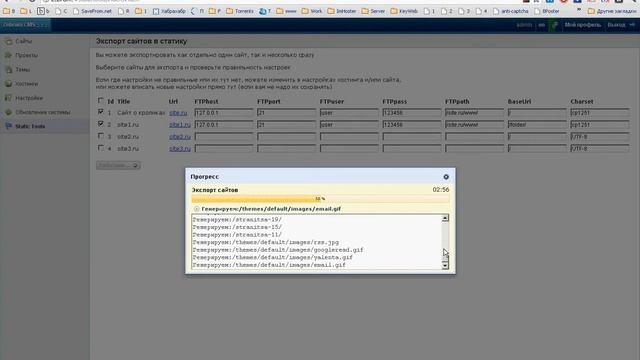
Task: Open Обновления системы in the sidebar
Action: pyautogui.click(x=42, y=112)
